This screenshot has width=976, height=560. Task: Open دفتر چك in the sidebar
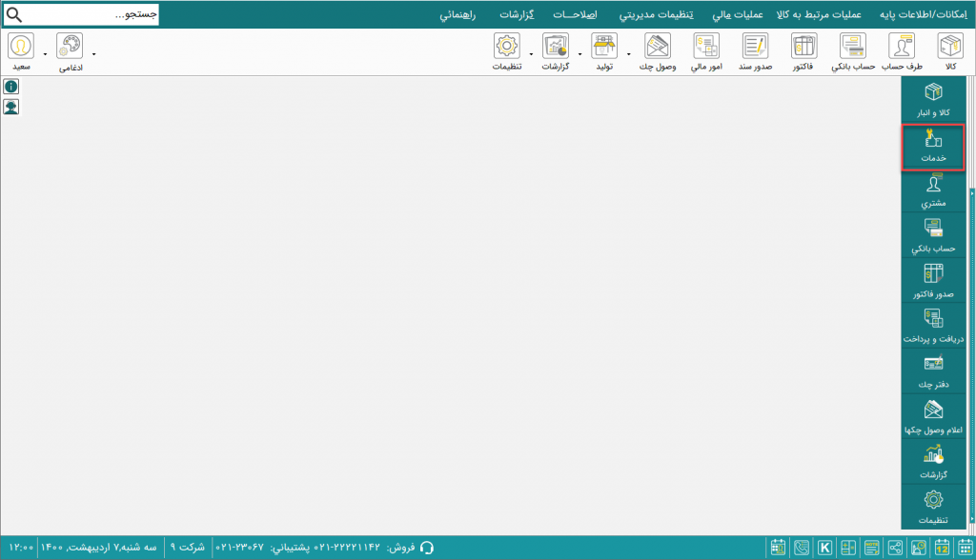pyautogui.click(x=933, y=371)
